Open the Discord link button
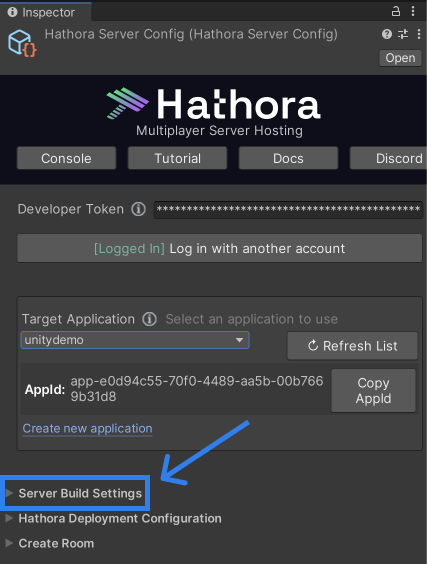This screenshot has width=427, height=564. pos(389,158)
